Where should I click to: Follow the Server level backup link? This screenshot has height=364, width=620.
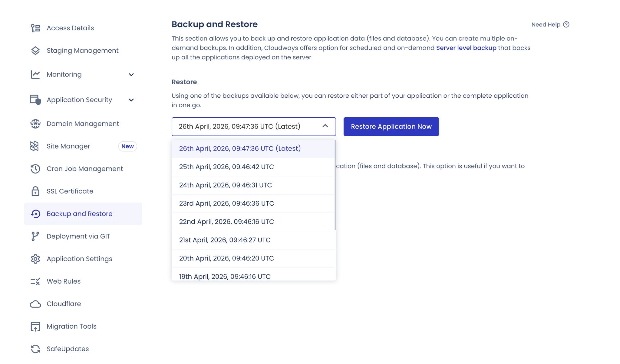(x=466, y=48)
